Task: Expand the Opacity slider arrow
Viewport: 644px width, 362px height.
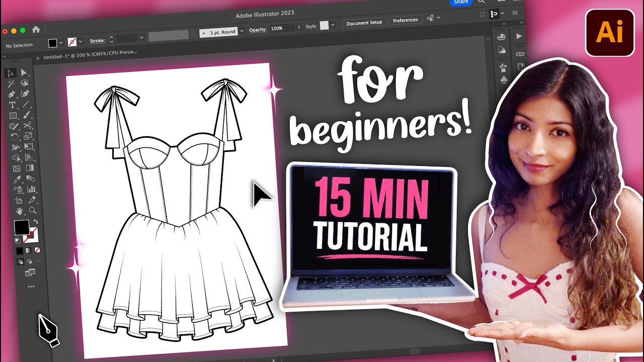Action: click(x=299, y=27)
